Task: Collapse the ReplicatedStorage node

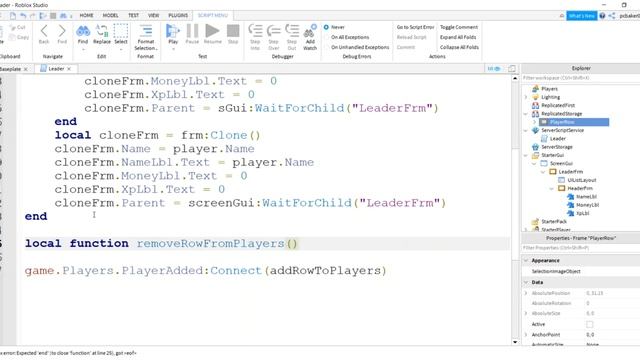Action: point(526,114)
